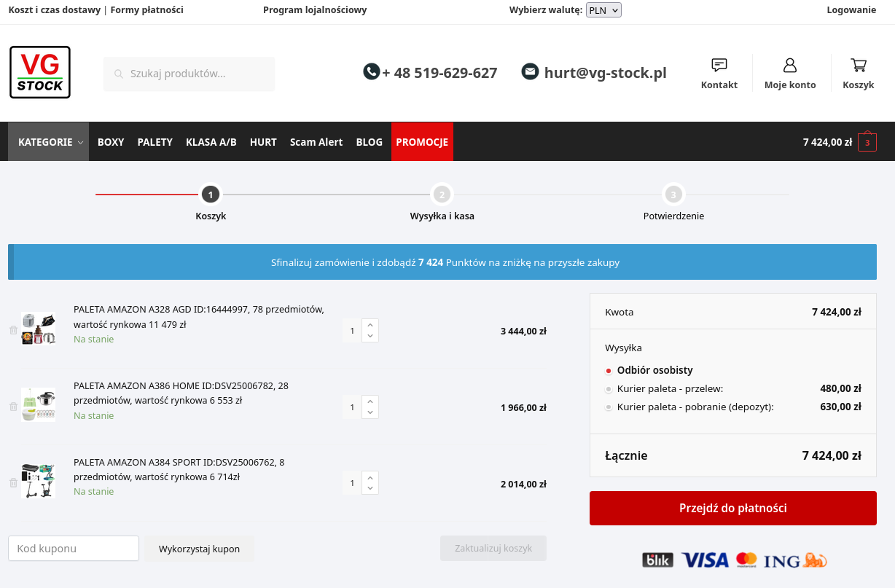Click quantity field for PALETA A328 AGD
This screenshot has height=588, width=895.
(352, 331)
